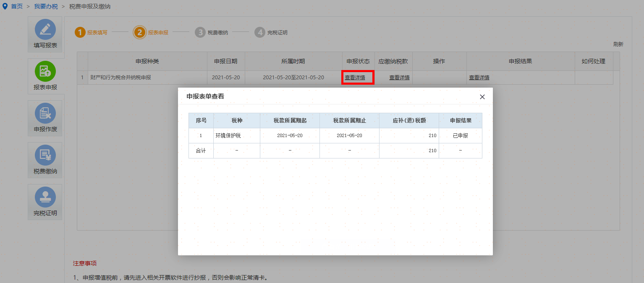The width and height of the screenshot is (644, 283).
Task: Click the 填写报表 pencil icon
Action: (x=45, y=29)
